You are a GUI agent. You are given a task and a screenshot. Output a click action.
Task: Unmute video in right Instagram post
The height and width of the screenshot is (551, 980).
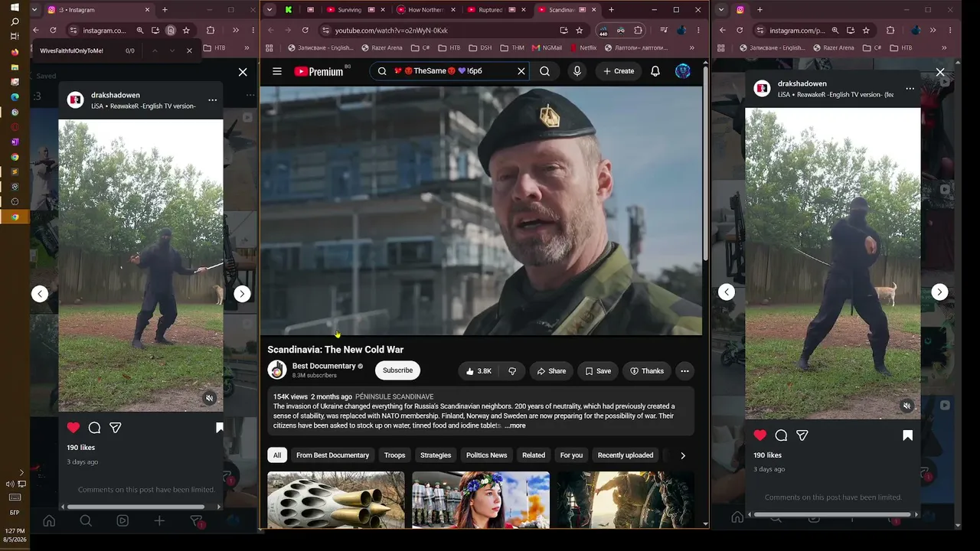click(x=906, y=406)
